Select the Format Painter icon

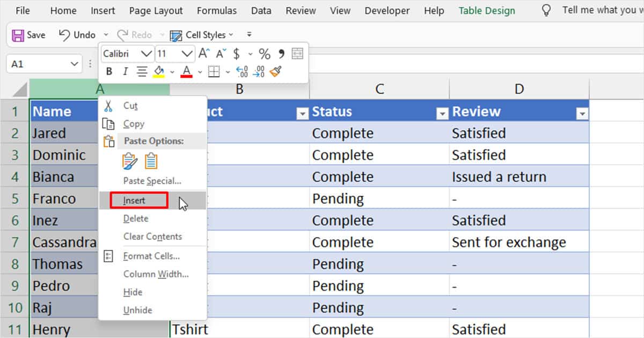point(276,71)
